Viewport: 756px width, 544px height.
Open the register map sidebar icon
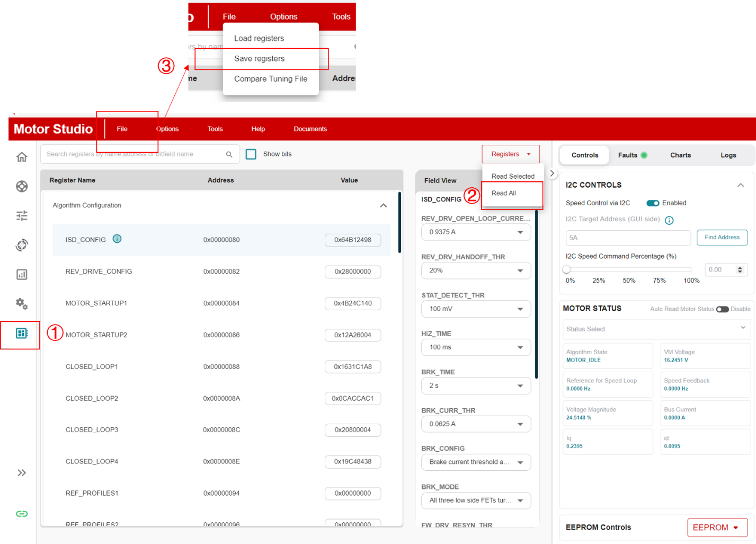pos(22,333)
